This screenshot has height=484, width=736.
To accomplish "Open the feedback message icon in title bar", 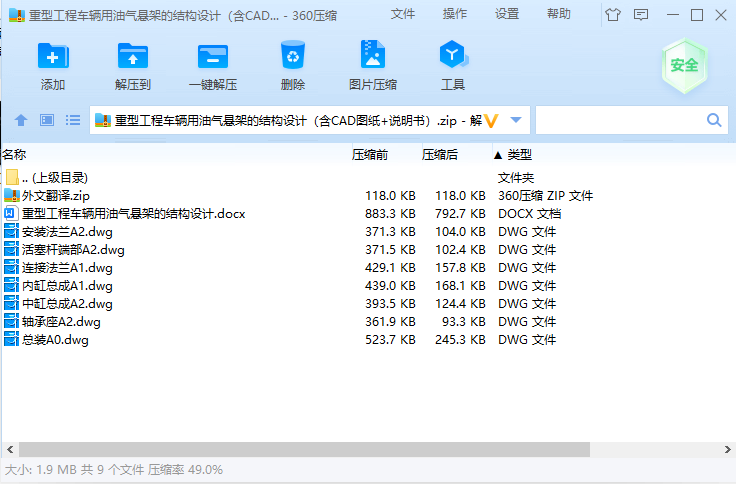I will (x=641, y=15).
